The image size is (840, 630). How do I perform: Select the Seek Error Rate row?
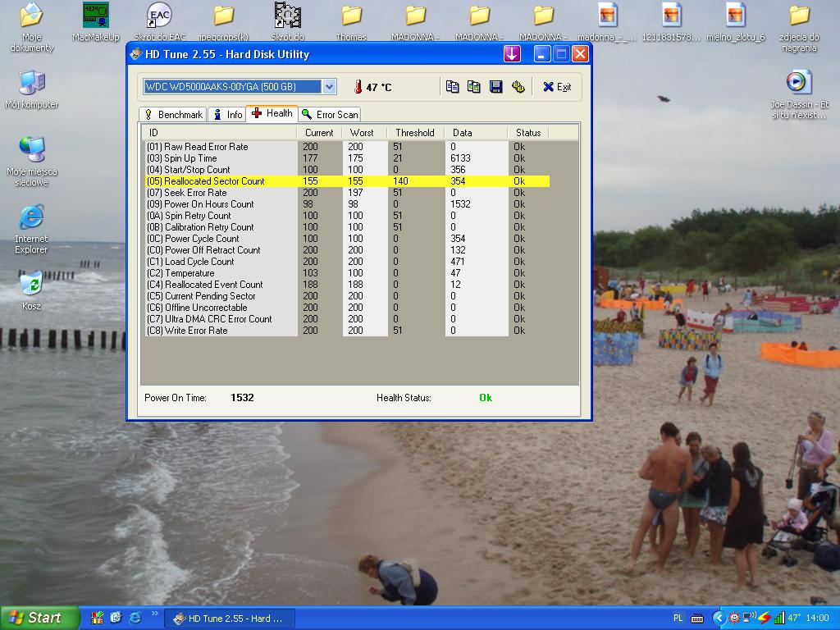pos(346,192)
